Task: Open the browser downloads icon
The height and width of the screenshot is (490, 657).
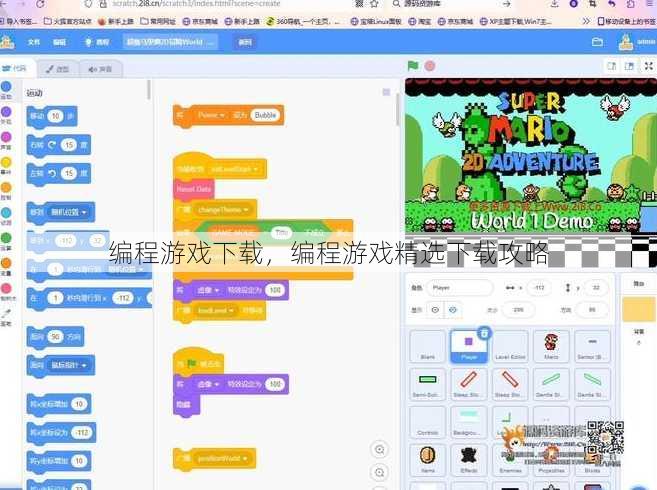Action: click(x=554, y=4)
